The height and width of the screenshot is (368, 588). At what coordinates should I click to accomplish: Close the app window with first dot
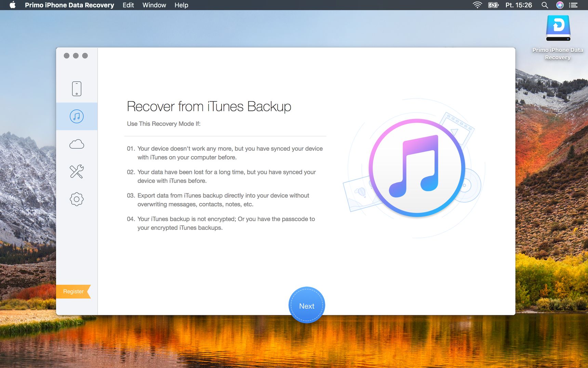[x=67, y=56]
